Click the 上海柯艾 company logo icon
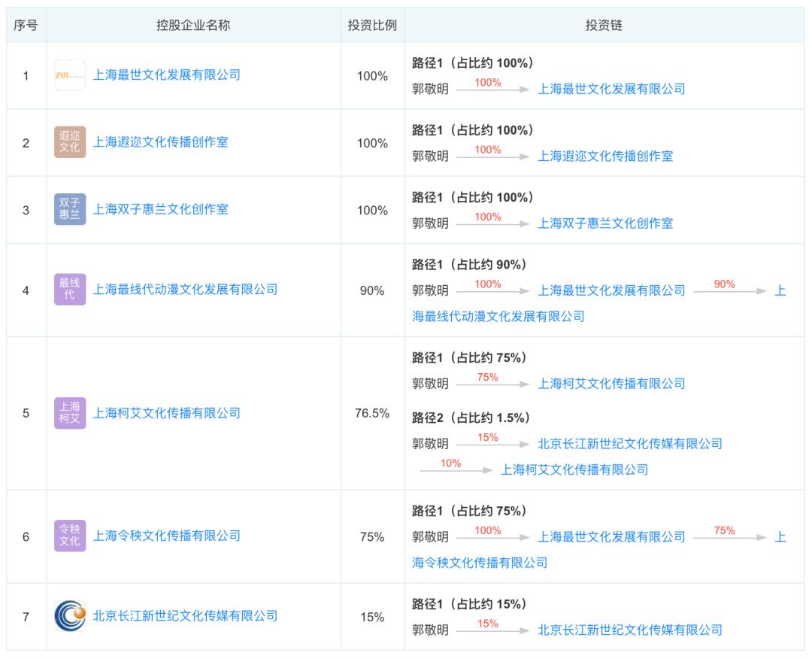 (x=70, y=413)
